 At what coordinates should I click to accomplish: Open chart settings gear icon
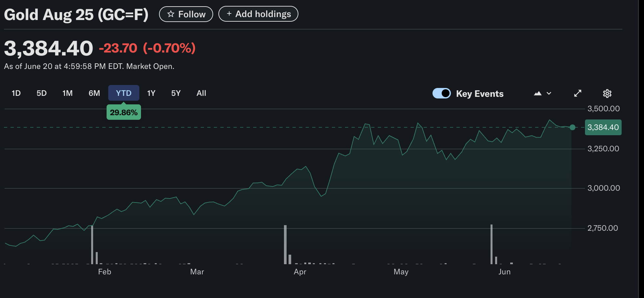[607, 94]
